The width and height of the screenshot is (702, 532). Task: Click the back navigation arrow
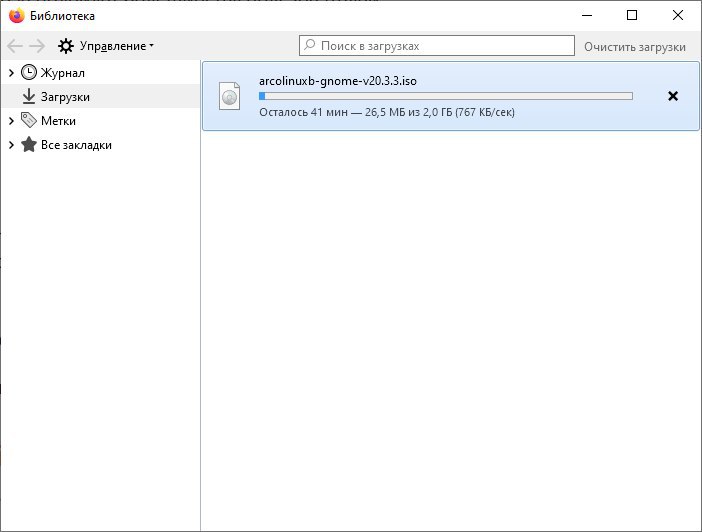tap(15, 46)
